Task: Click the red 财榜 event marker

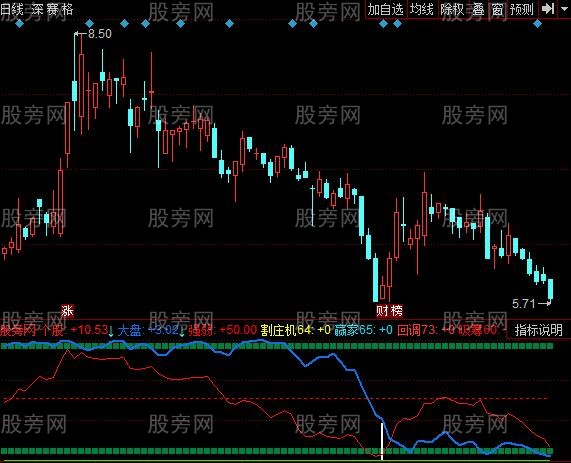Action: pyautogui.click(x=389, y=311)
